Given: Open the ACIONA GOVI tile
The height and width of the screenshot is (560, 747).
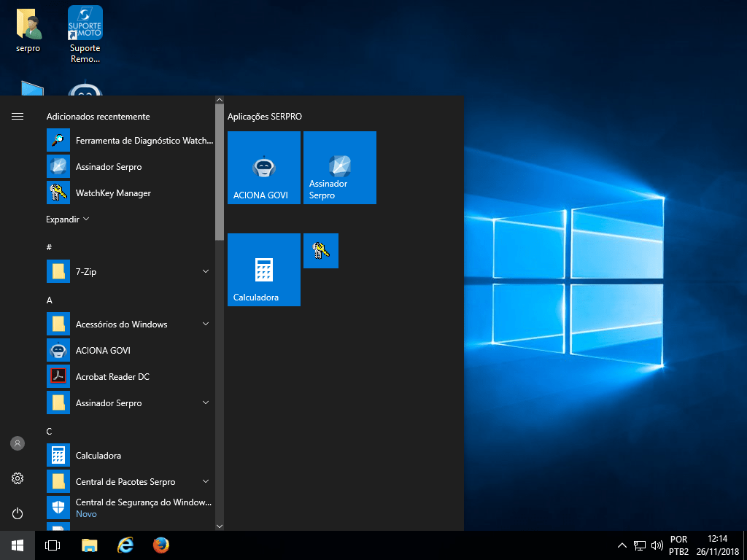Looking at the screenshot, I should (263, 168).
